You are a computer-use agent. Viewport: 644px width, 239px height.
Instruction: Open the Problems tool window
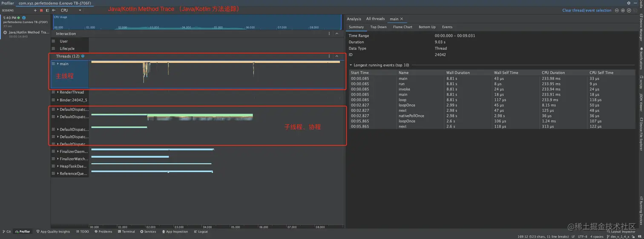pyautogui.click(x=103, y=232)
